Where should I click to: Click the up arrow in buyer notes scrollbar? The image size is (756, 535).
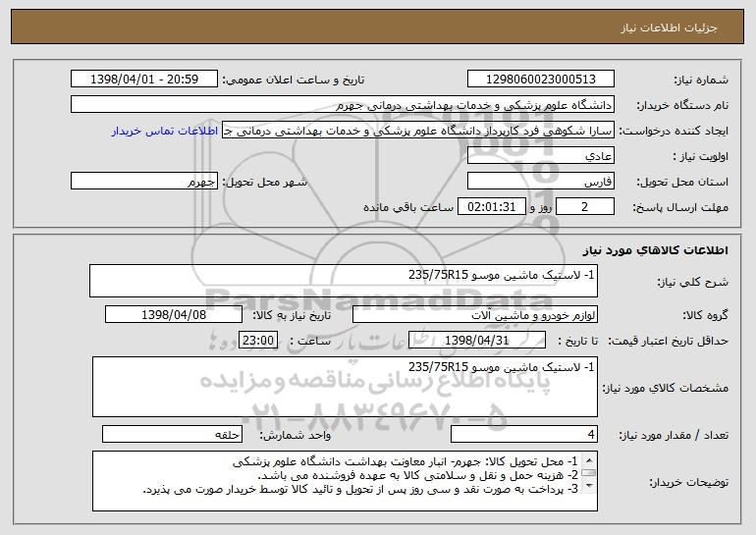(589, 458)
